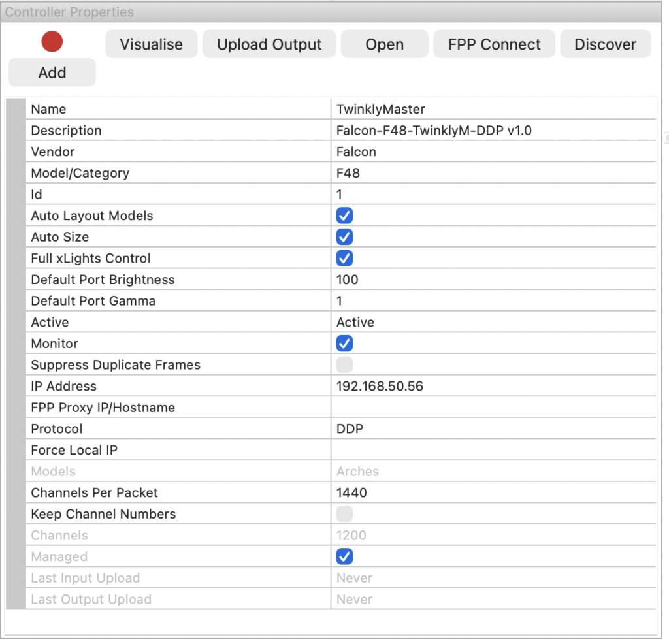The image size is (669, 644).
Task: Click the Id value field
Action: [x=494, y=194]
